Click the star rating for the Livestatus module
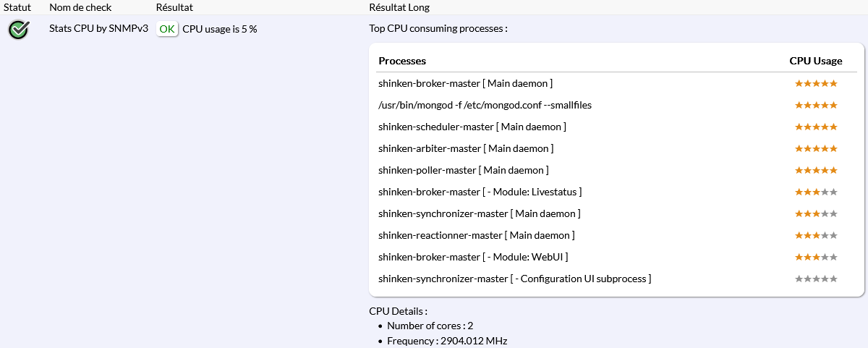868x348 pixels. click(x=816, y=192)
